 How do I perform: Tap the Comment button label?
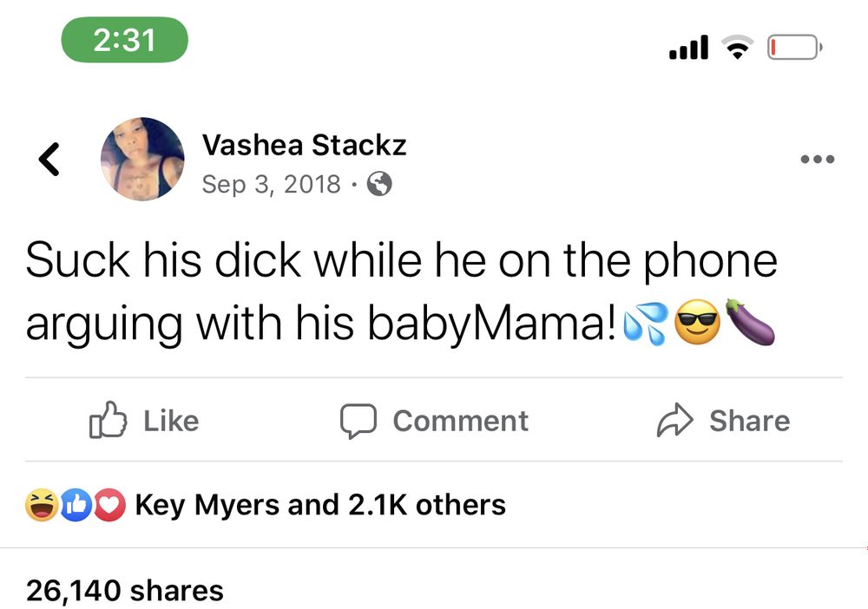tap(461, 421)
